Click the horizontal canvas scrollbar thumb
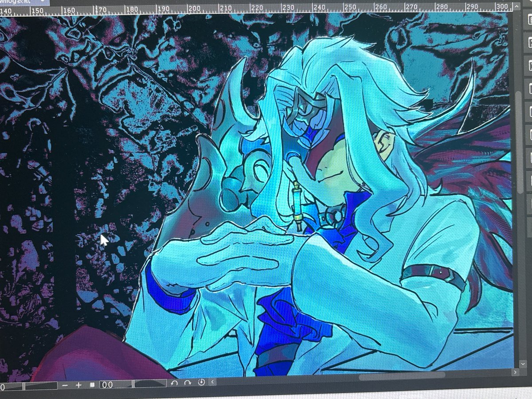The height and width of the screenshot is (399, 532). click(402, 377)
